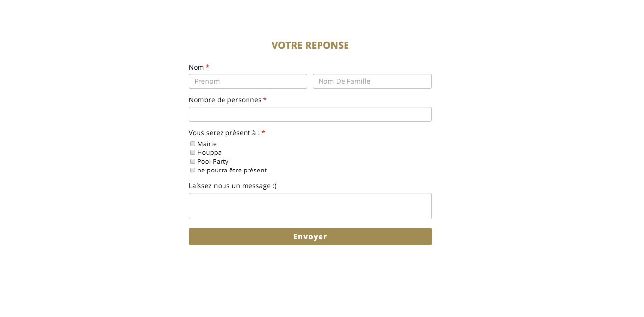Click the 'Mairie' option label text

(x=207, y=144)
